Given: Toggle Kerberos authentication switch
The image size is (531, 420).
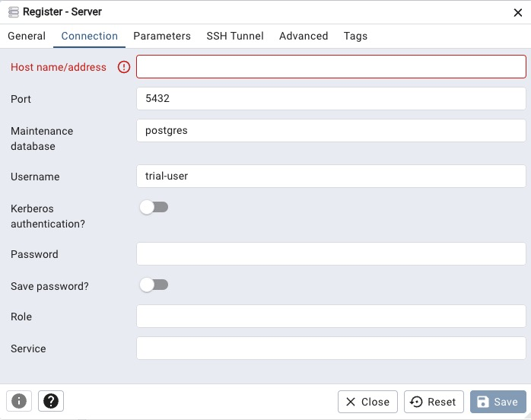Looking at the screenshot, I should coord(154,207).
